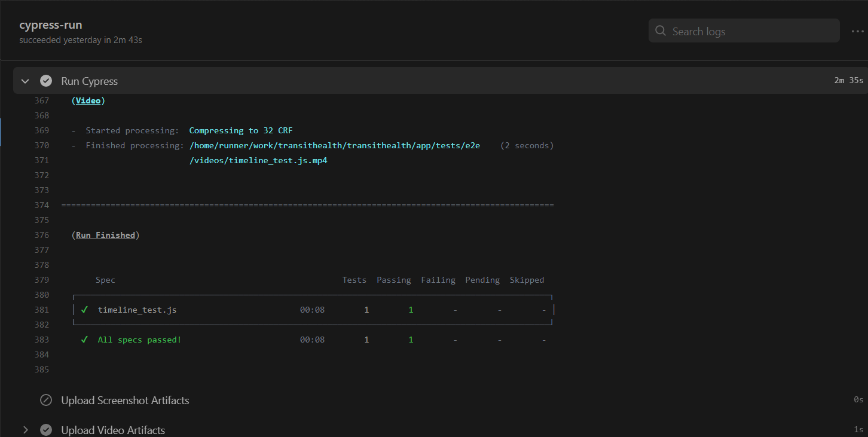868x437 pixels.
Task: Expand the Upload Video Artifacts step
Action: 25,430
